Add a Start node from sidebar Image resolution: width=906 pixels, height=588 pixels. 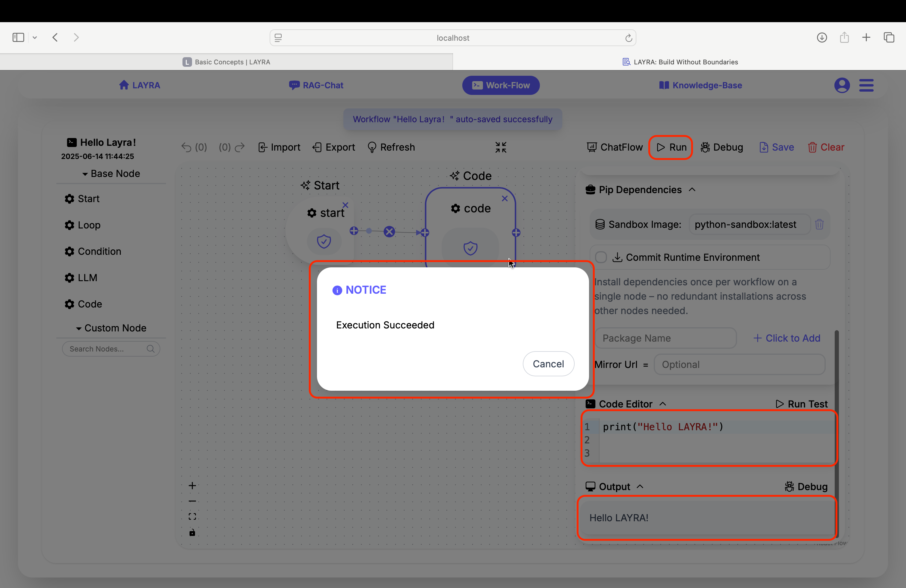[x=82, y=198]
